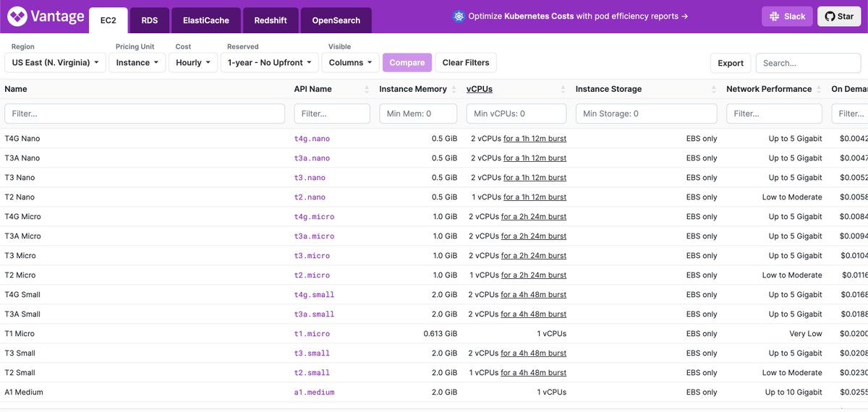Click the Kubernetes helm icon in banner
Viewport: 868px width, 412px height.
point(458,16)
